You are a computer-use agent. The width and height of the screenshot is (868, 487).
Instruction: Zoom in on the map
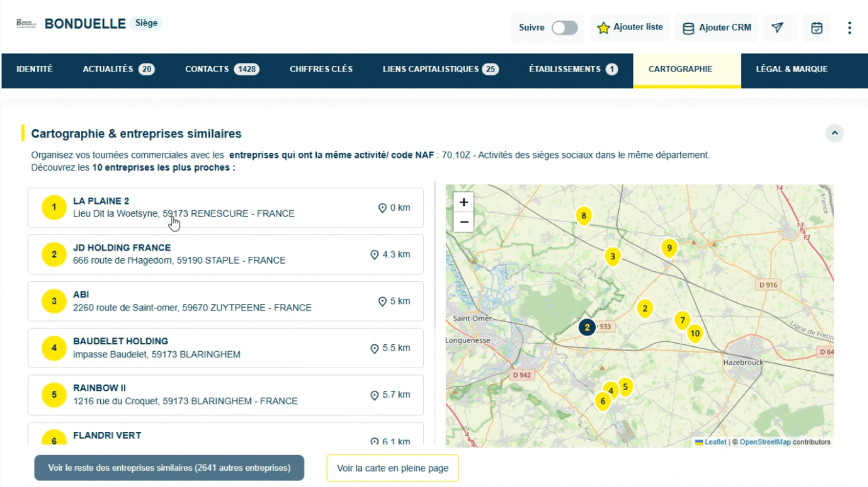pyautogui.click(x=464, y=202)
